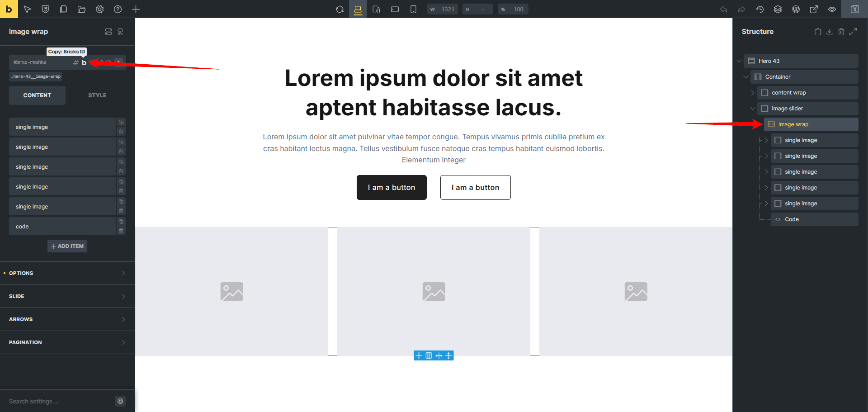Collapse the Hero 43 tree node
This screenshot has width=868, height=412.
pyautogui.click(x=739, y=61)
